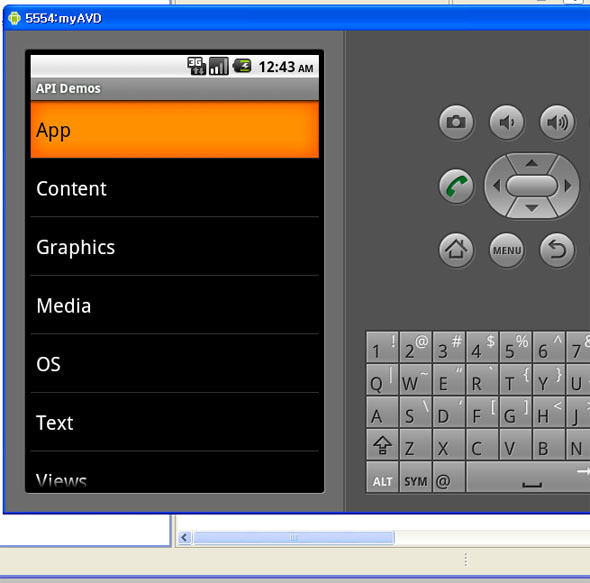
Task: Click the number 4 key
Action: 482,347
